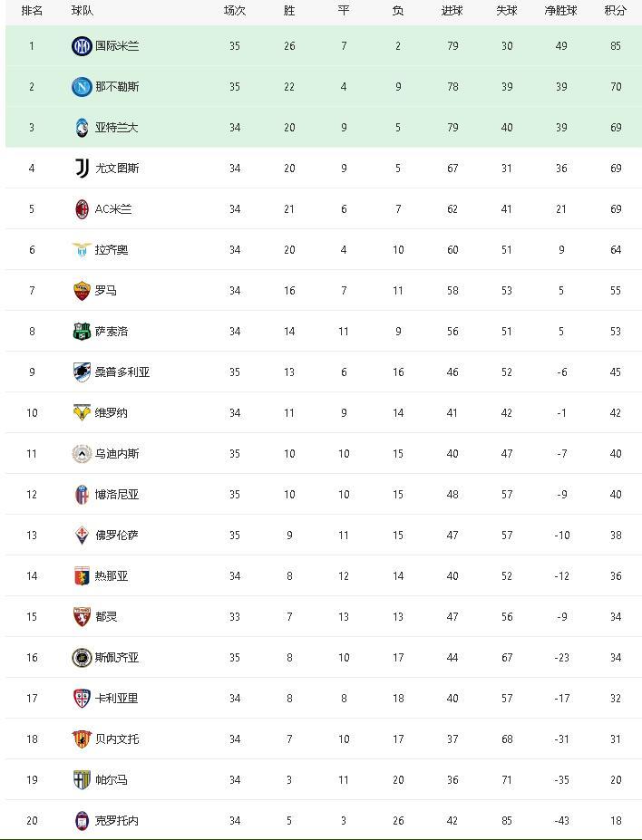Open the 国际米兰 team link
This screenshot has width=642, height=840.
pyautogui.click(x=117, y=46)
